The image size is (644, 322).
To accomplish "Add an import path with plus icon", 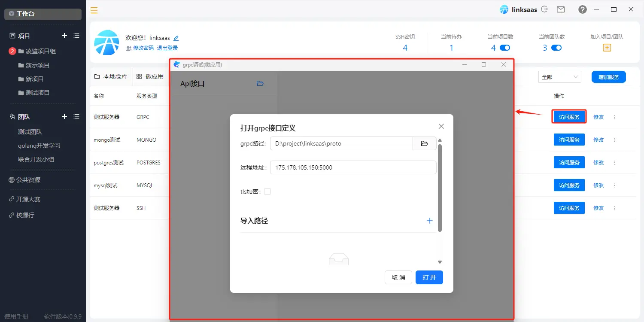I will coord(429,221).
